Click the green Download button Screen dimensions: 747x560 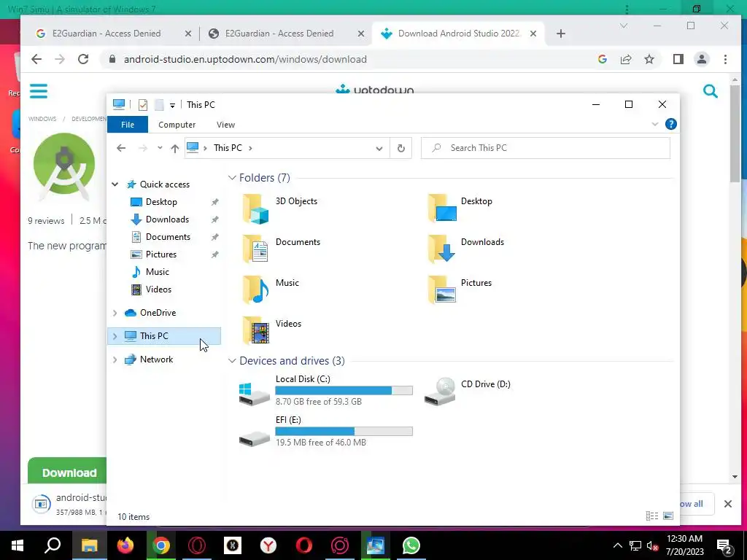(x=67, y=470)
